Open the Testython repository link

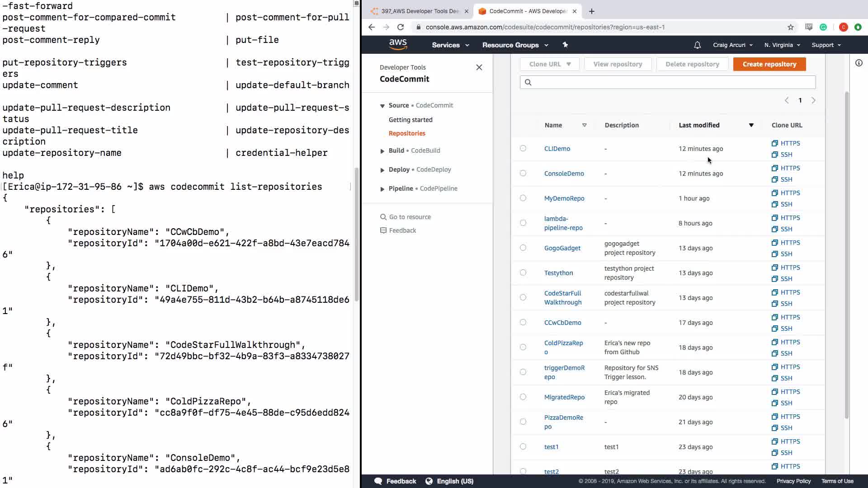(x=558, y=273)
